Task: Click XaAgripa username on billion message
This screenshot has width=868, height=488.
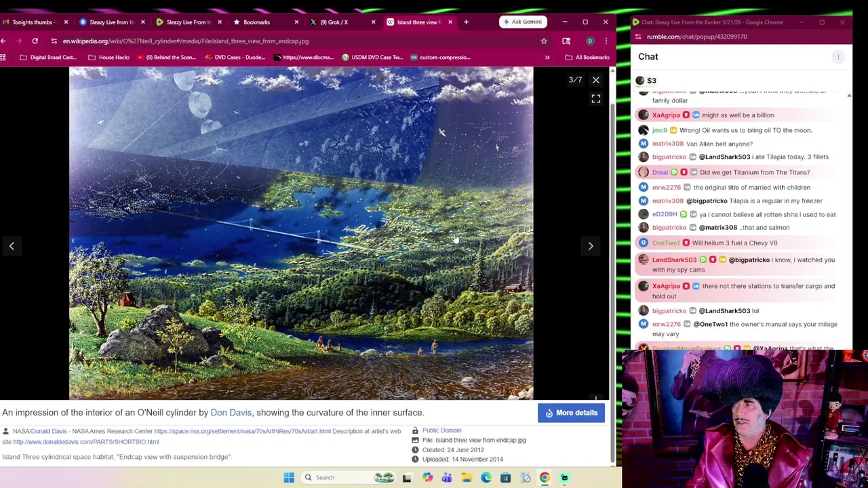Action: pos(666,115)
